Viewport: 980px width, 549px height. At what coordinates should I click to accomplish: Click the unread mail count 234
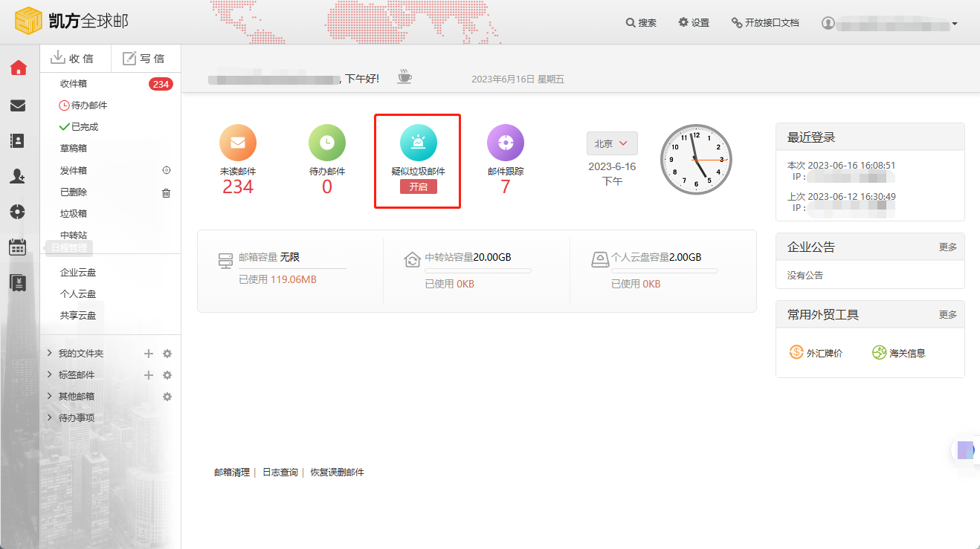pos(238,187)
